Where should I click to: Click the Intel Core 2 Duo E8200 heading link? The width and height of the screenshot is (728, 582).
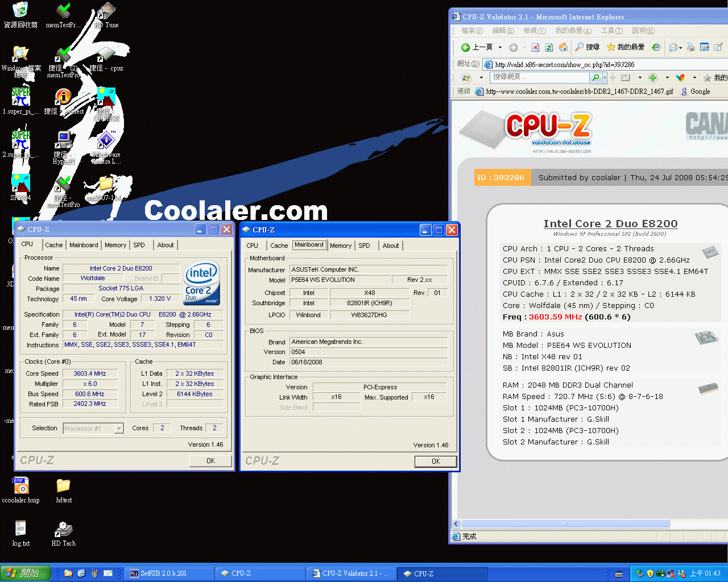tap(610, 223)
